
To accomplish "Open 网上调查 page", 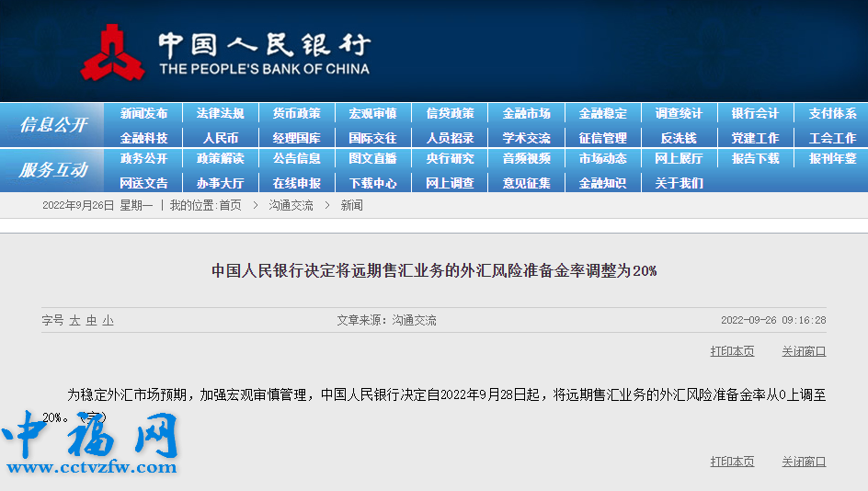I will click(x=450, y=183).
